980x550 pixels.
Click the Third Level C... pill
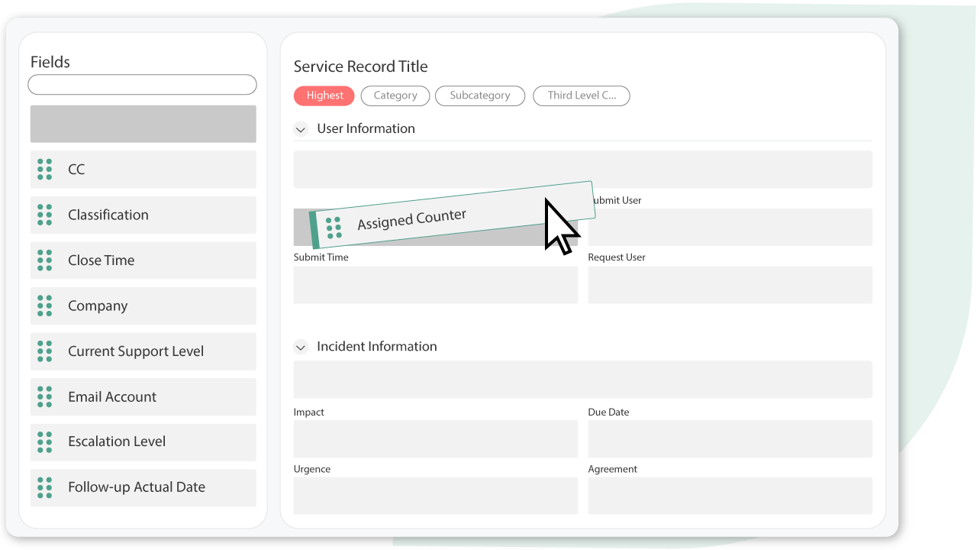[582, 95]
